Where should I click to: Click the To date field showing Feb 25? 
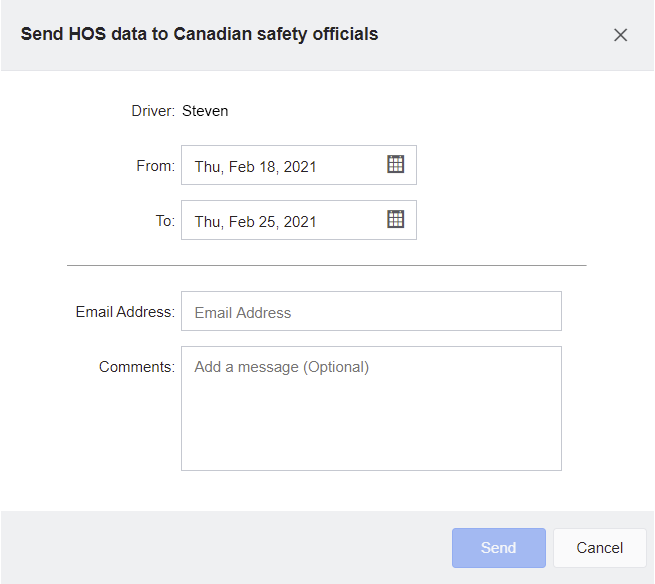[x=299, y=220]
